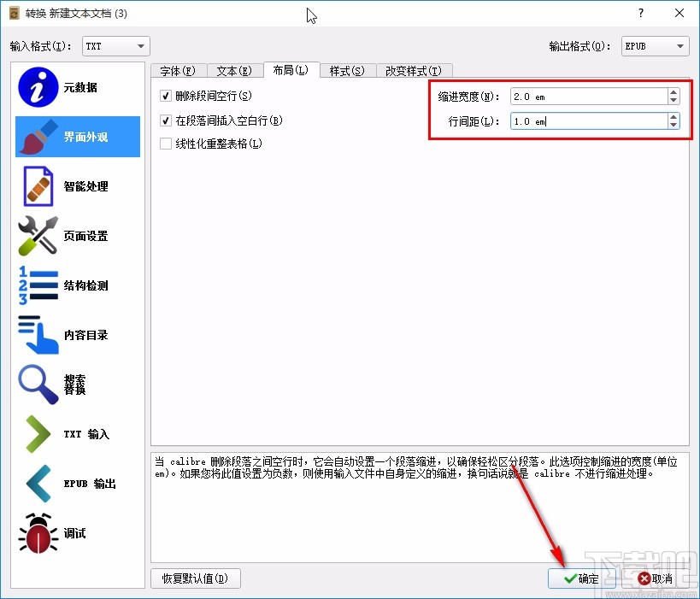The width and height of the screenshot is (700, 599).
Task: Click the 恢复默认值 button
Action: point(196,578)
